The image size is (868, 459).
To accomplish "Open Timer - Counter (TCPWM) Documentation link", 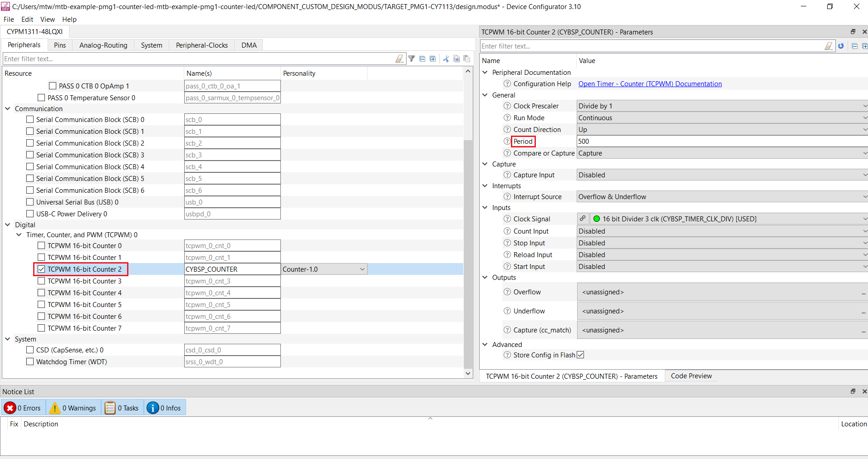I will click(650, 84).
